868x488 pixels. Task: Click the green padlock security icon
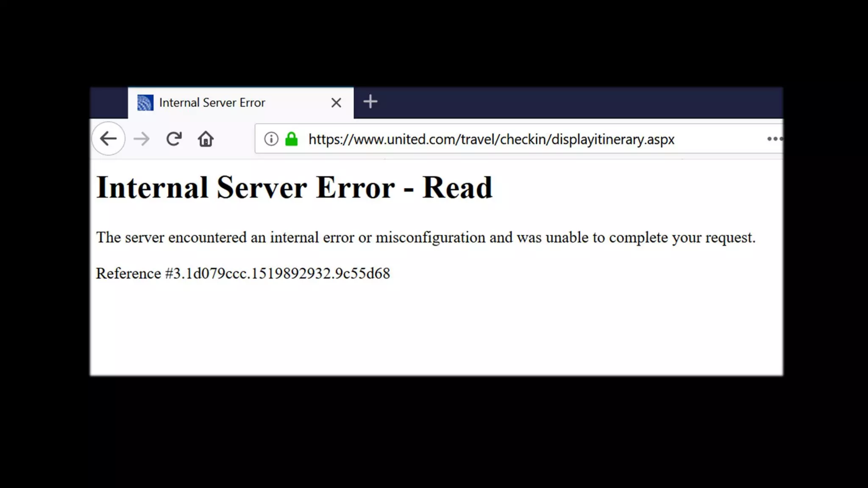point(291,139)
